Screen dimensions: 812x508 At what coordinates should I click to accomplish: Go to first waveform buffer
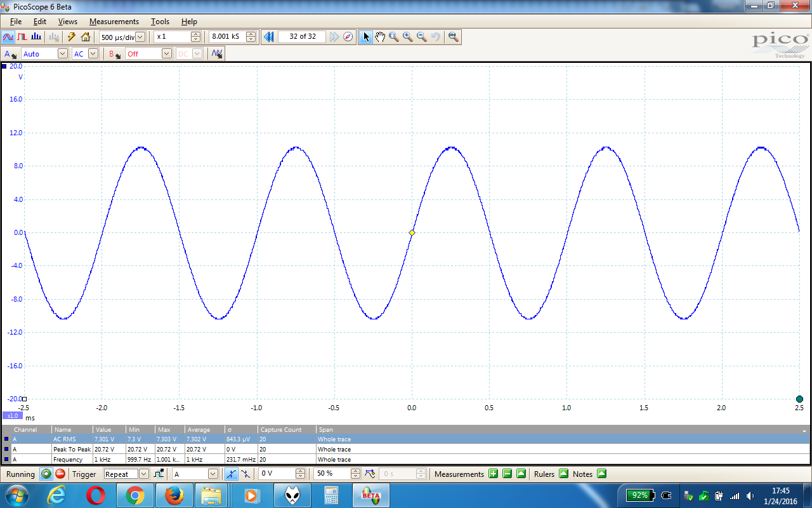[x=268, y=37]
